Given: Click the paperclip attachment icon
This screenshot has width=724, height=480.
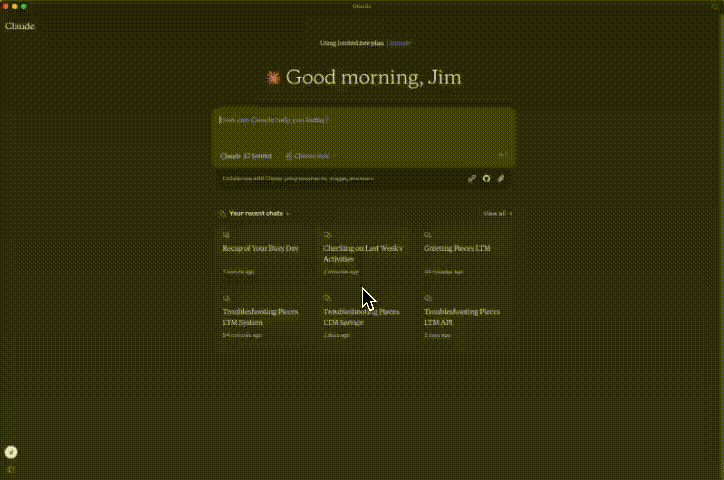Looking at the screenshot, I should click(x=501, y=179).
